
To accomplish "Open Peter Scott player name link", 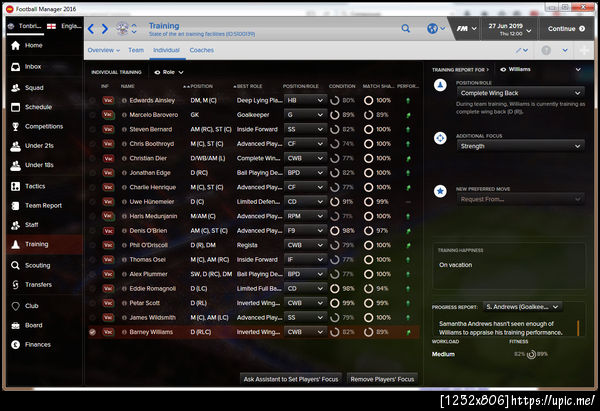I will click(x=145, y=303).
